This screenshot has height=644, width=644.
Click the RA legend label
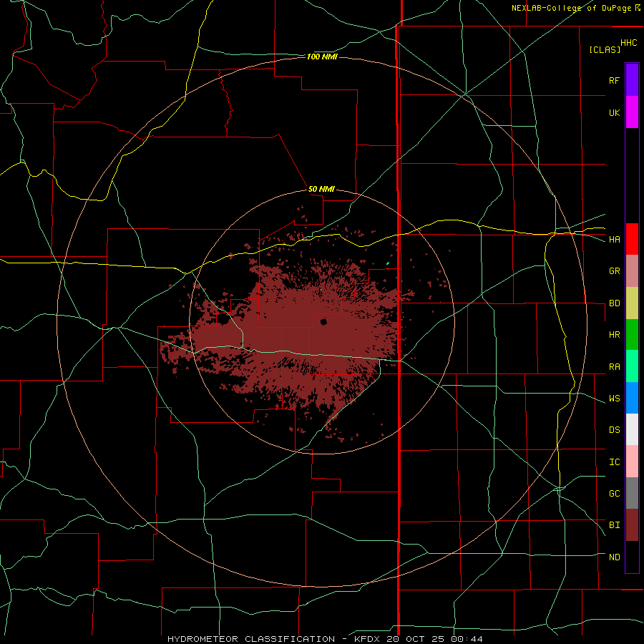614,367
